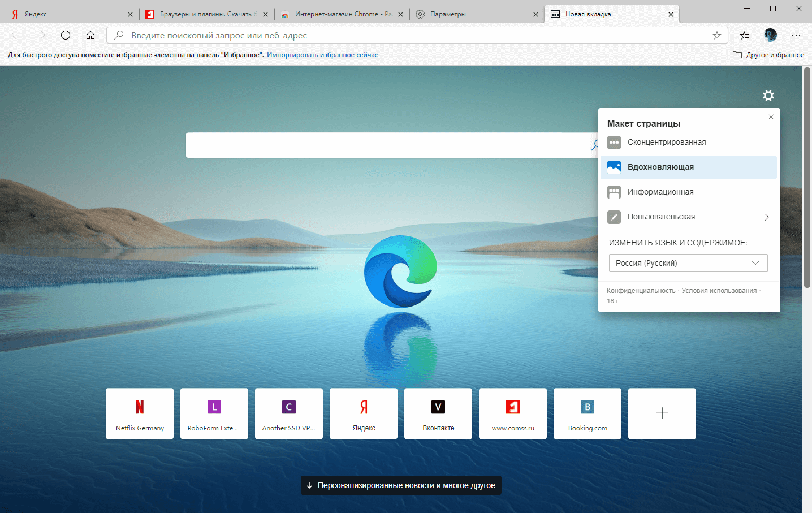Image resolution: width=812 pixels, height=513 pixels.
Task: Open the Вконтакте quick link tile
Action: click(x=438, y=413)
